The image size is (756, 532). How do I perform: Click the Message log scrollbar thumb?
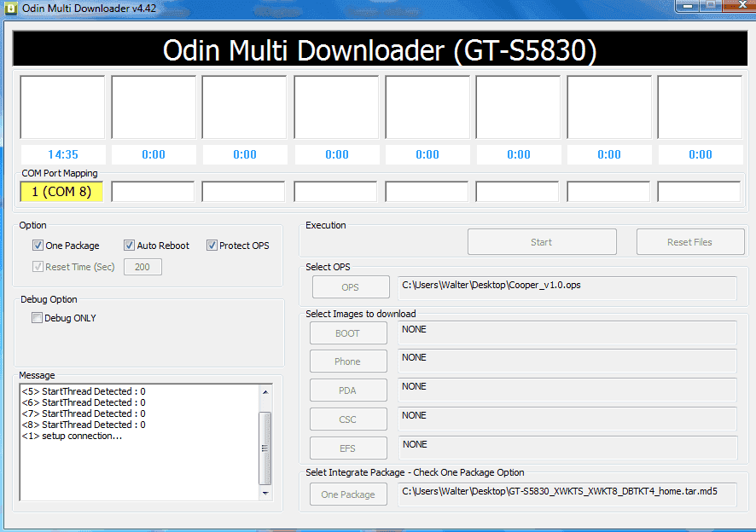tap(265, 448)
